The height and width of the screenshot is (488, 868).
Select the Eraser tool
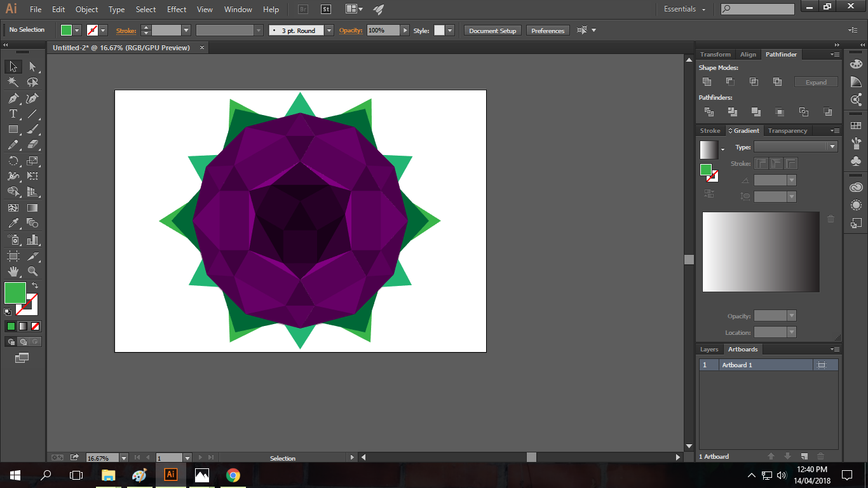(32, 145)
